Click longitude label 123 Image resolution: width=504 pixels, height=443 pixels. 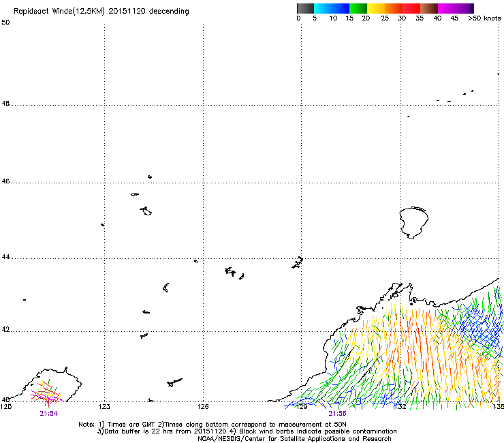[x=104, y=406]
